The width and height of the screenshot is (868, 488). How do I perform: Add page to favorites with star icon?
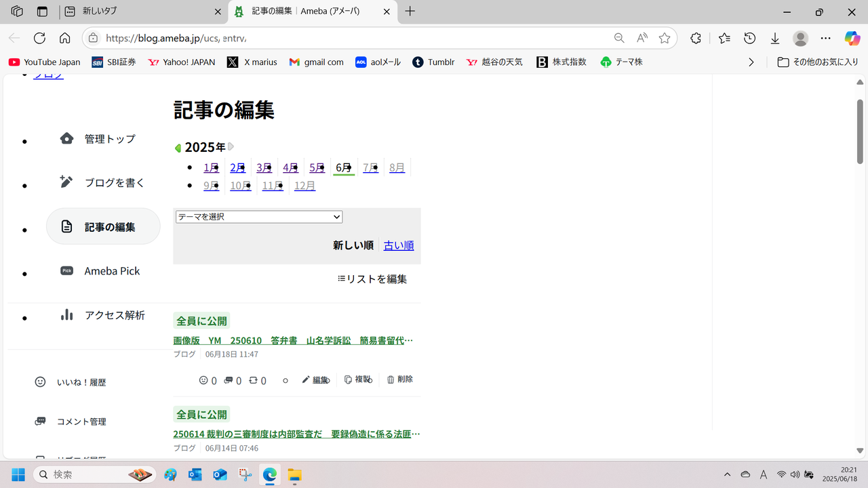coord(665,38)
